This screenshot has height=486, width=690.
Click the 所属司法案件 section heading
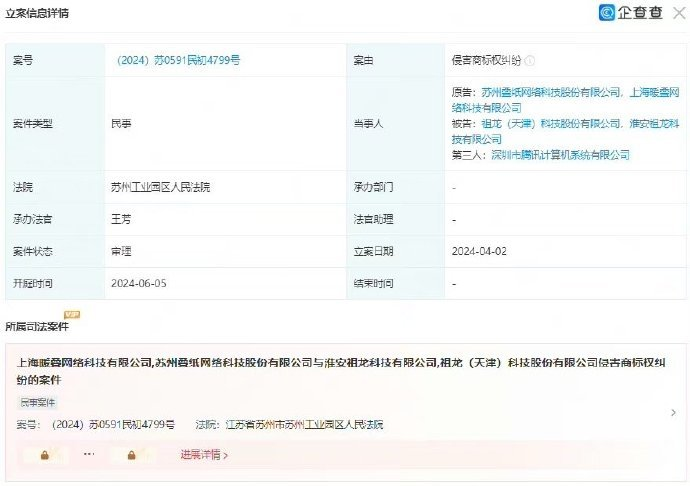coord(37,327)
